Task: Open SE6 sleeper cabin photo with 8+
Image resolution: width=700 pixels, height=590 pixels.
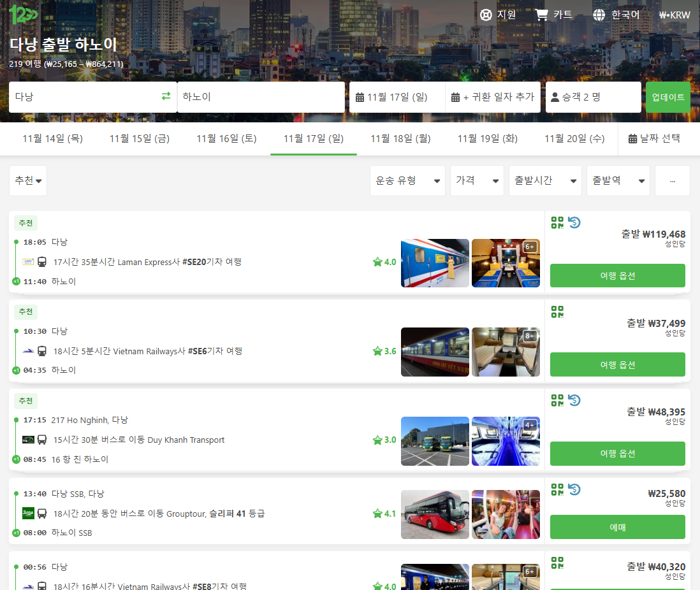Action: pyautogui.click(x=506, y=352)
